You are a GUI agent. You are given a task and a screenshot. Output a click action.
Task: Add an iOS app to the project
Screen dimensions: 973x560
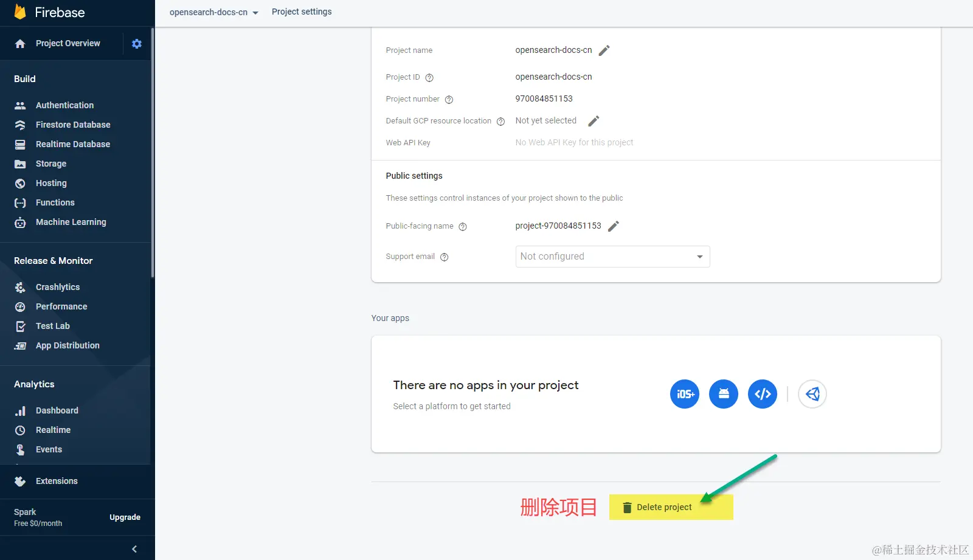point(684,394)
